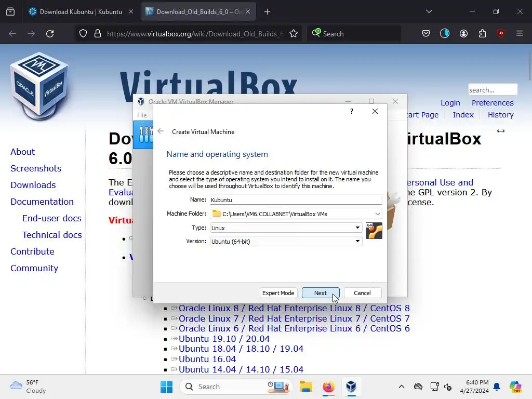Click the Tools icon in VirtualBox Manager
The image size is (532, 399).
(x=144, y=135)
